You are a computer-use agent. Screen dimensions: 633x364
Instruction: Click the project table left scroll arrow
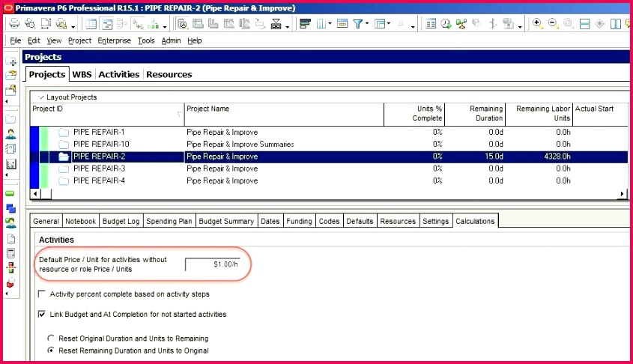click(35, 194)
